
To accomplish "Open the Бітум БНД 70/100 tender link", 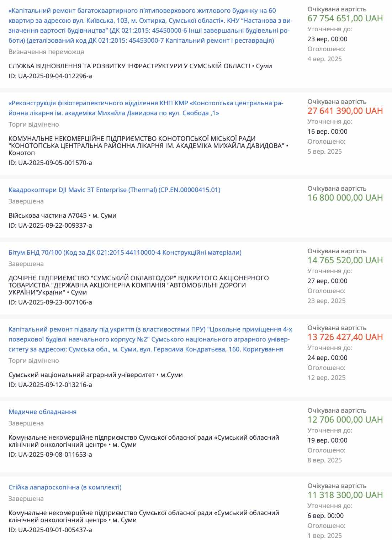I will [x=125, y=253].
